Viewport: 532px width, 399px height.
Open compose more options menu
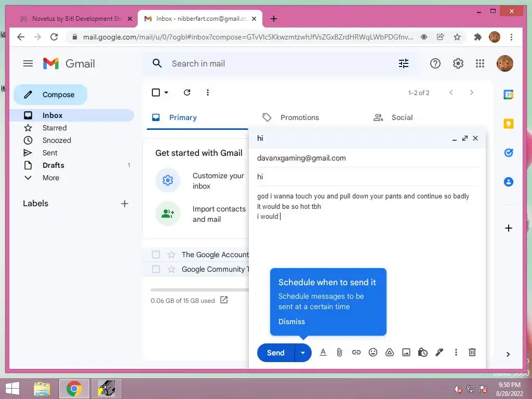tap(456, 353)
